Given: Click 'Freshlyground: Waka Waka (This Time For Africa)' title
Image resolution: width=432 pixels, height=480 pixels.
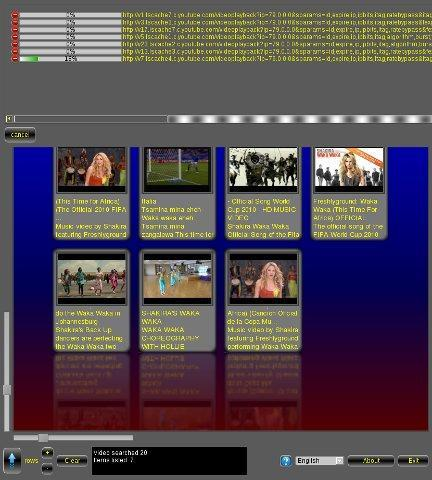Looking at the screenshot, I should (345, 210).
